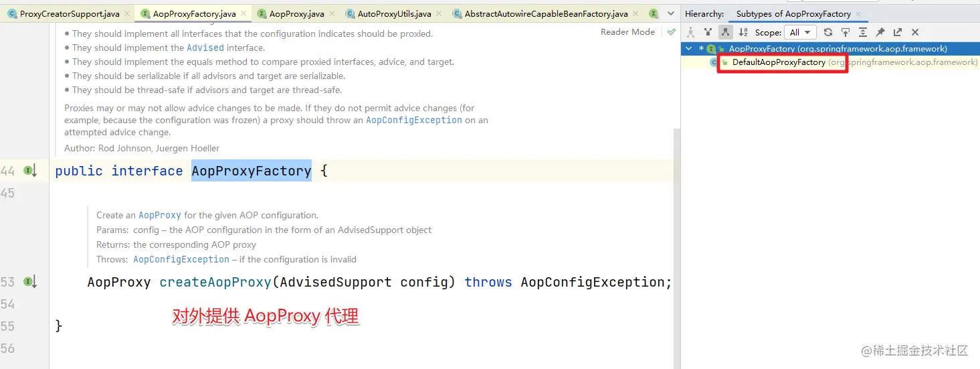Image resolution: width=980 pixels, height=369 pixels.
Task: Refresh the hierarchy tree
Action: coord(828,32)
